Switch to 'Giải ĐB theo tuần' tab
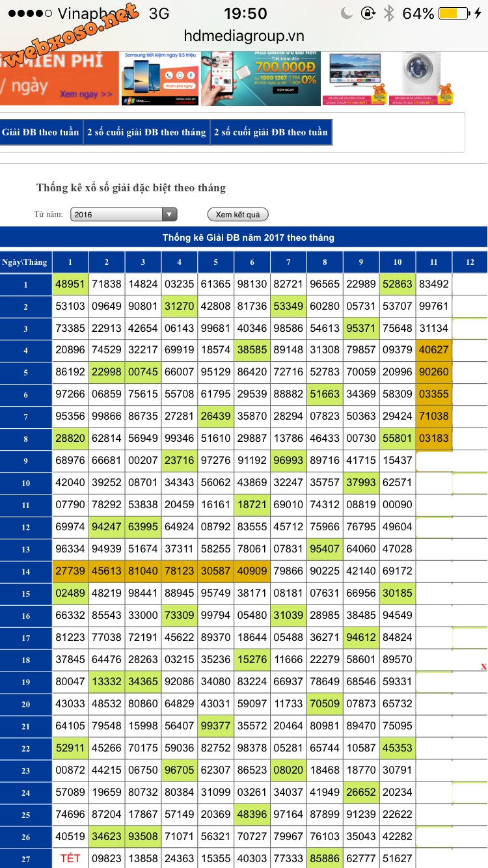488x868 pixels. (x=40, y=132)
